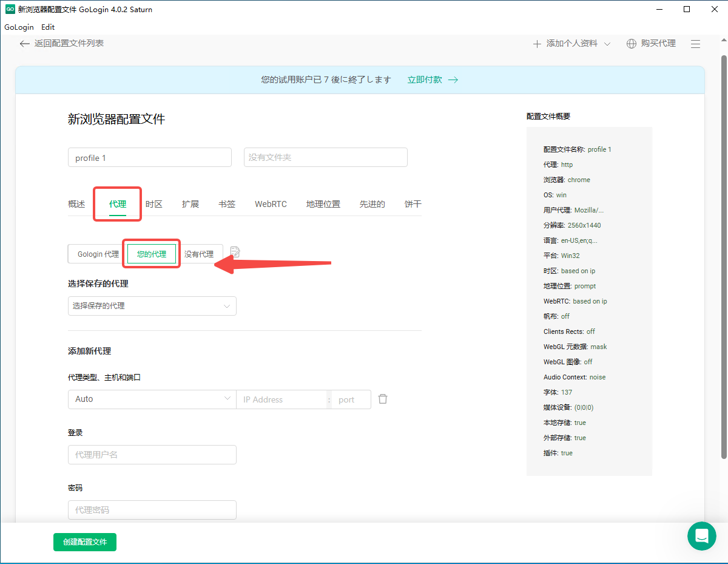The width and height of the screenshot is (728, 564).
Task: Click the IP Address input field
Action: pyautogui.click(x=282, y=399)
